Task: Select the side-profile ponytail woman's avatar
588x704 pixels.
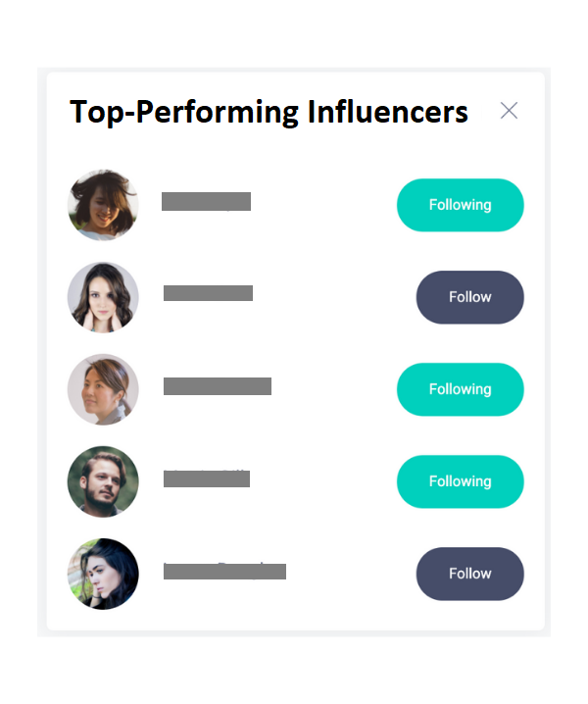Action: 103,389
